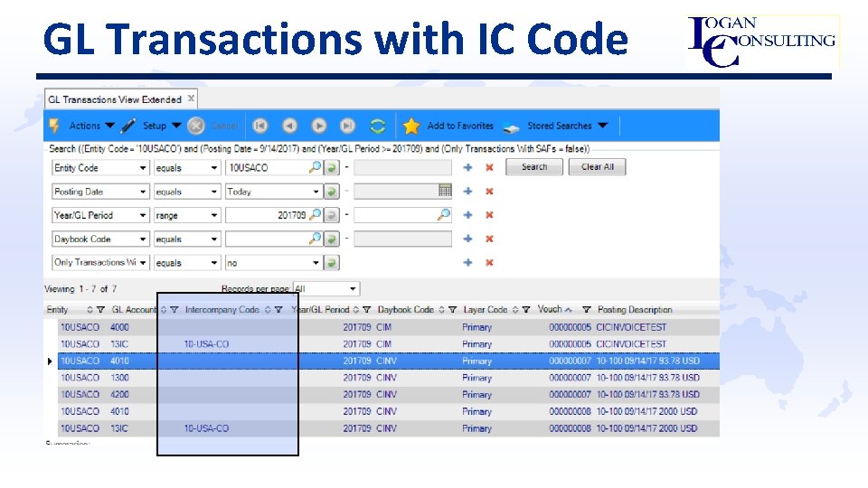Click green arrow icon beside 'no' field
Screen dimensions: 868x488
point(331,263)
